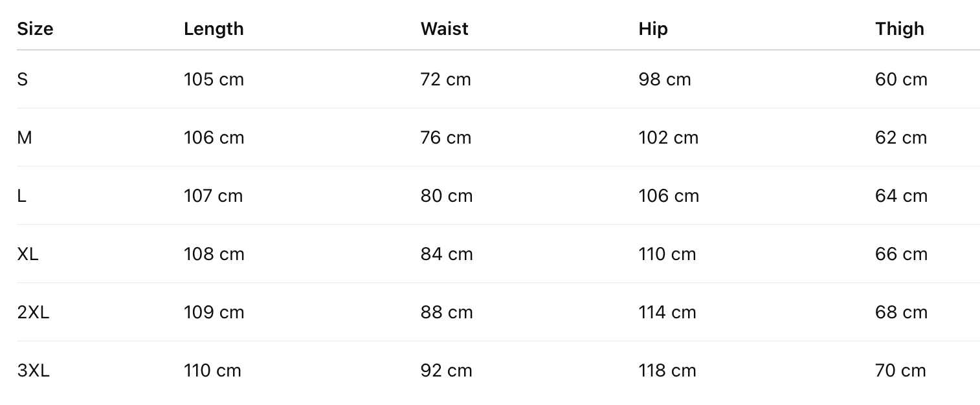Click the Thigh column header

(899, 29)
